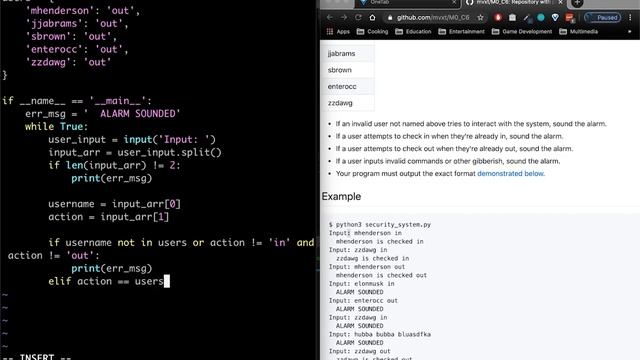Click the padlock site info icon
640x360 pixels.
[x=390, y=18]
